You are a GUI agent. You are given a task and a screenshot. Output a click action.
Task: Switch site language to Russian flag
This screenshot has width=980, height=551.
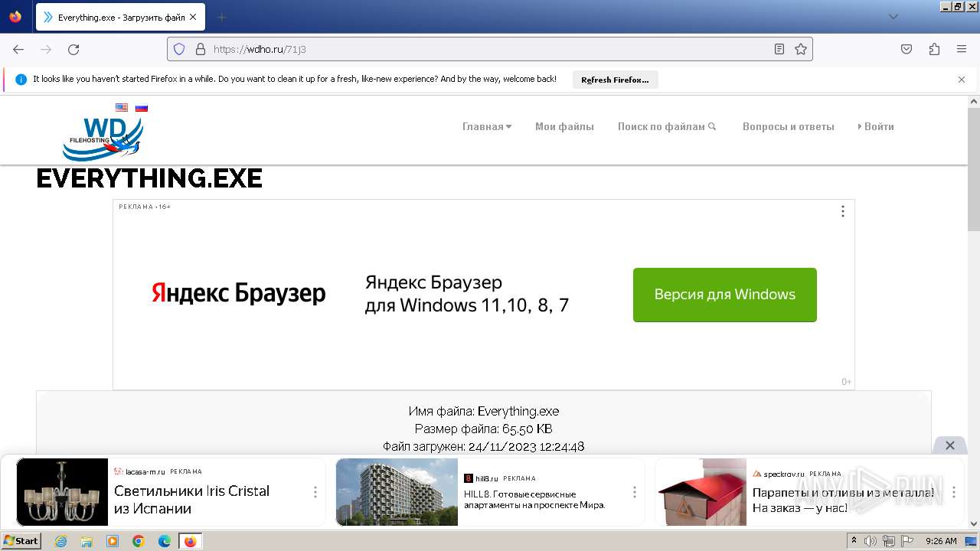point(142,108)
